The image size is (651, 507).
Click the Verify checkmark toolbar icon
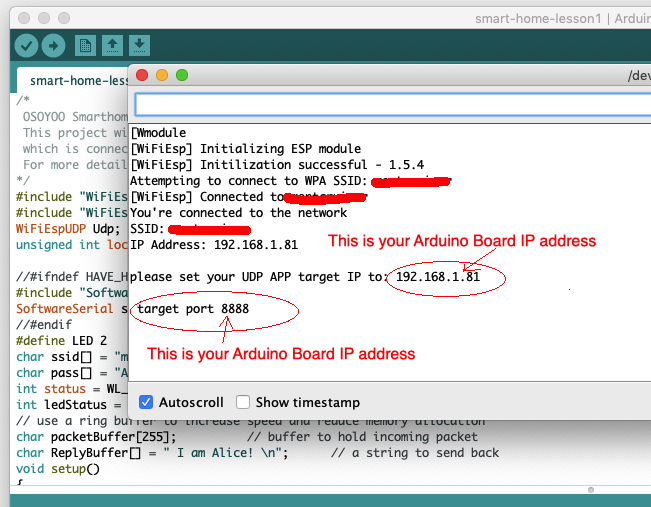tap(26, 45)
